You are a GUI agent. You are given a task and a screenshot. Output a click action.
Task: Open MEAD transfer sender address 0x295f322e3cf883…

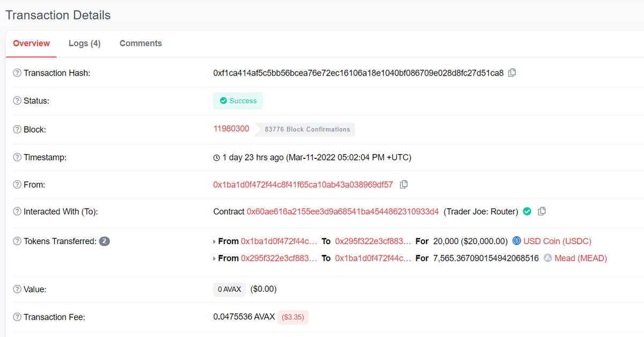tap(279, 258)
